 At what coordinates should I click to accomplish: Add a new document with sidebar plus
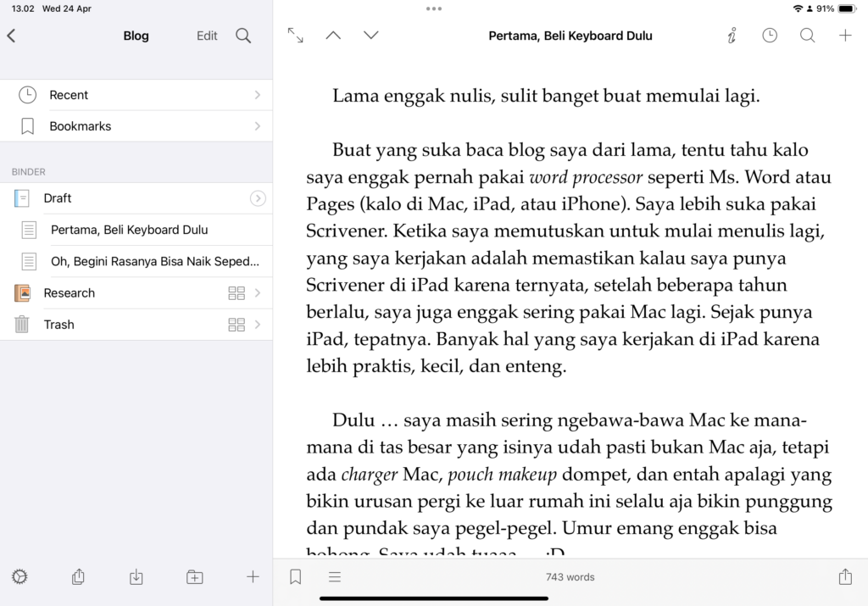click(x=253, y=576)
